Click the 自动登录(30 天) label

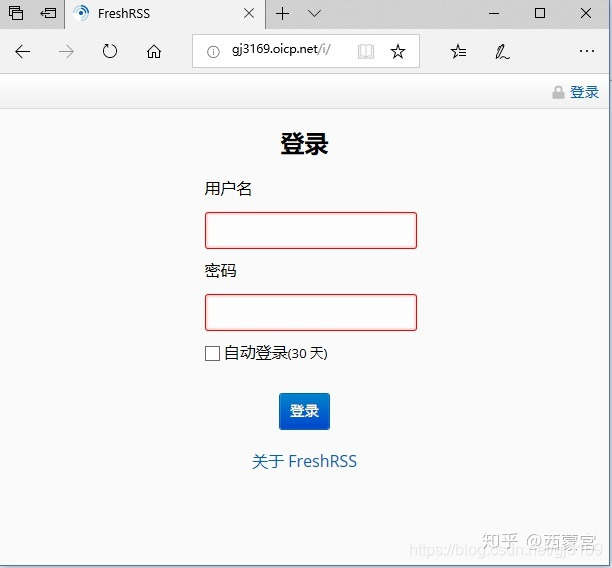(276, 353)
